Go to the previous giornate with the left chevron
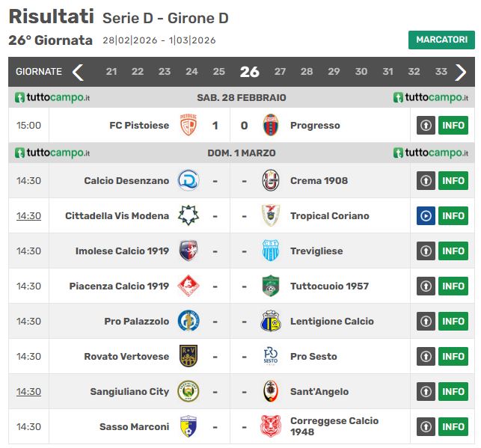 point(78,72)
